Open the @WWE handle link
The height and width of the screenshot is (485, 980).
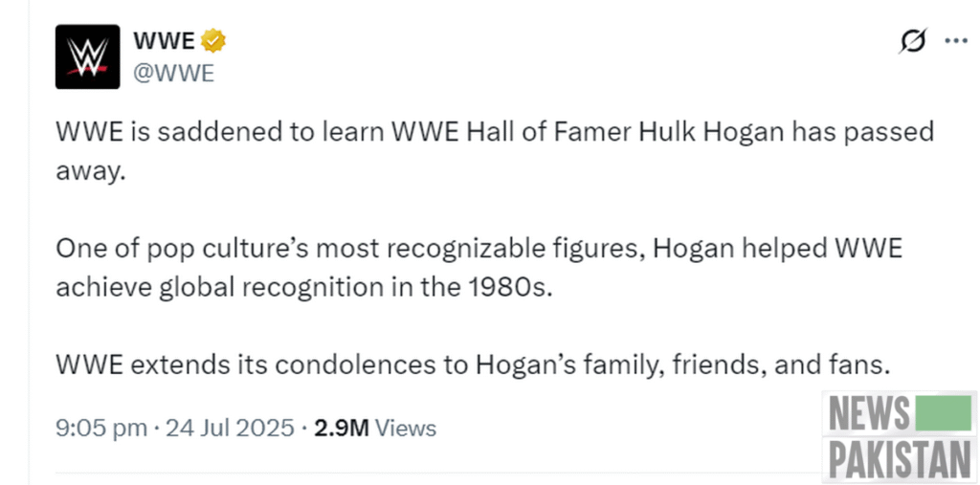pyautogui.click(x=174, y=74)
